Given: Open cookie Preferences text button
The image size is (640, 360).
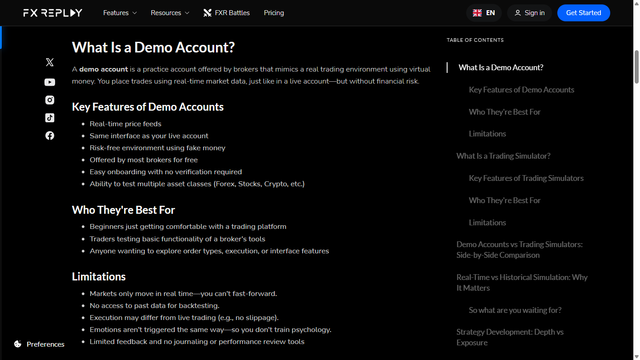Looking at the screenshot, I should point(45,344).
